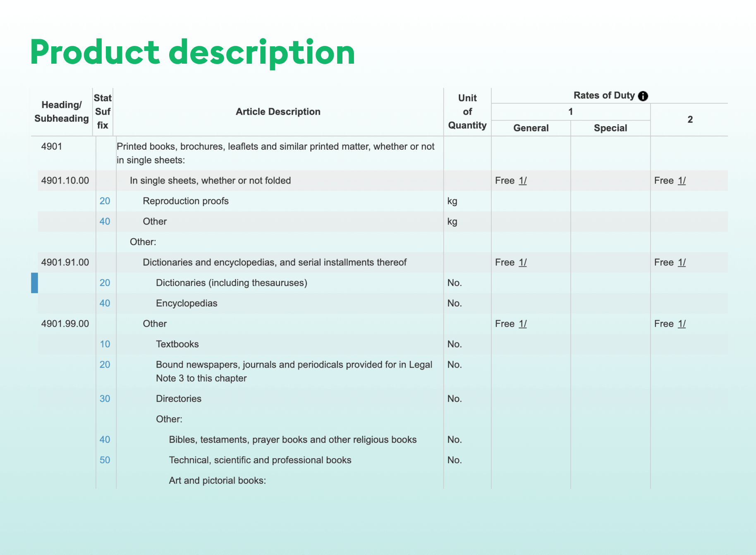Select stat suffix 20 for Dictionaries
The height and width of the screenshot is (555, 756).
click(x=105, y=283)
